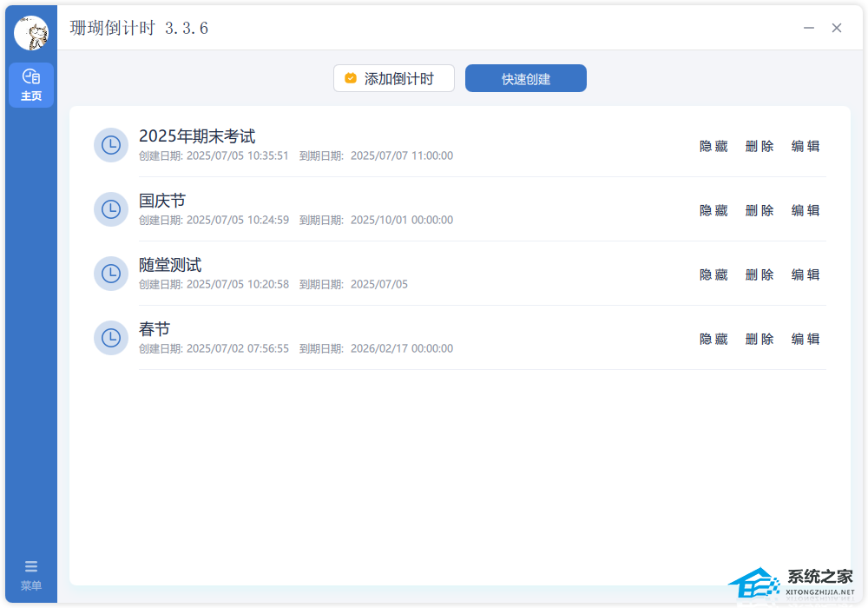Click the cat avatar profile picture
The height and width of the screenshot is (608, 868).
[31, 33]
